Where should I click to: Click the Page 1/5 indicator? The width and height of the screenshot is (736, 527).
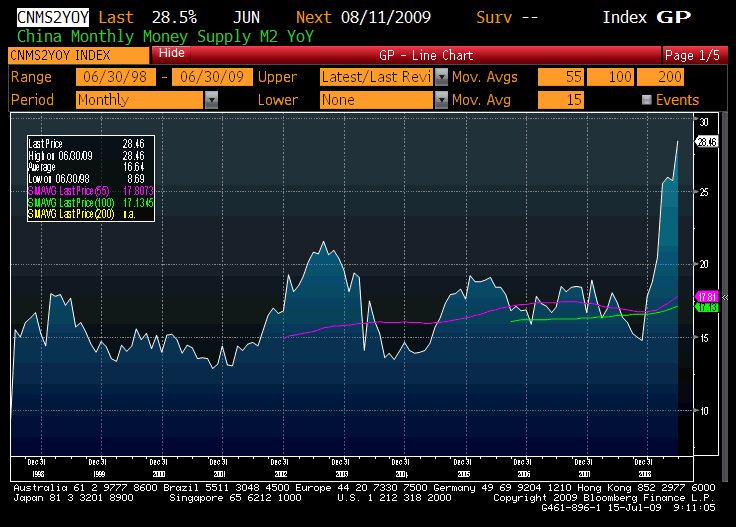[x=694, y=55]
